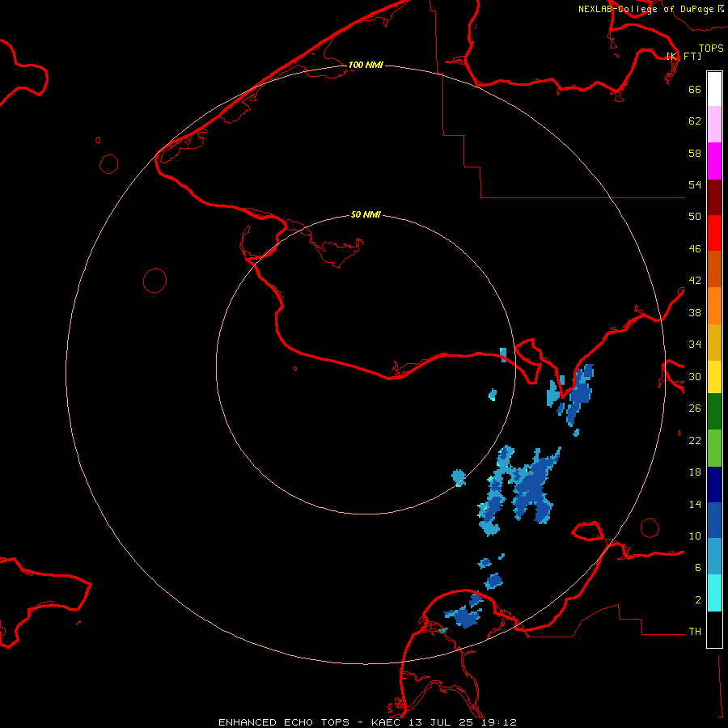
Task: Click the legend value 14
Action: pos(695,504)
